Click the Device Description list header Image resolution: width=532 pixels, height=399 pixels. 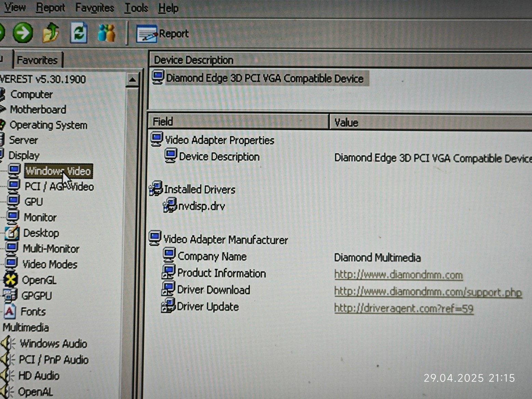coord(340,60)
